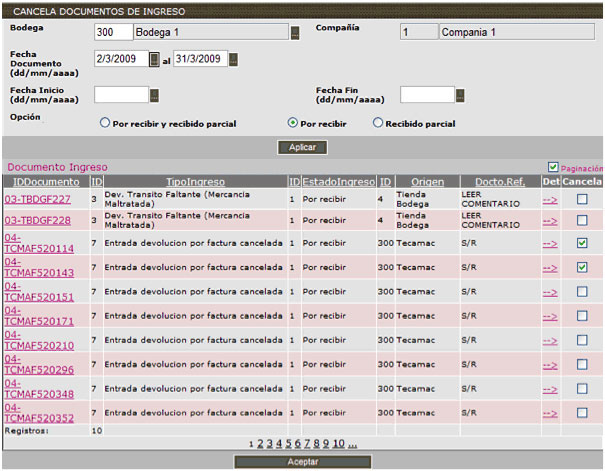Click the 'Compania 1' name field
This screenshot has width=605, height=471.
coord(517,32)
